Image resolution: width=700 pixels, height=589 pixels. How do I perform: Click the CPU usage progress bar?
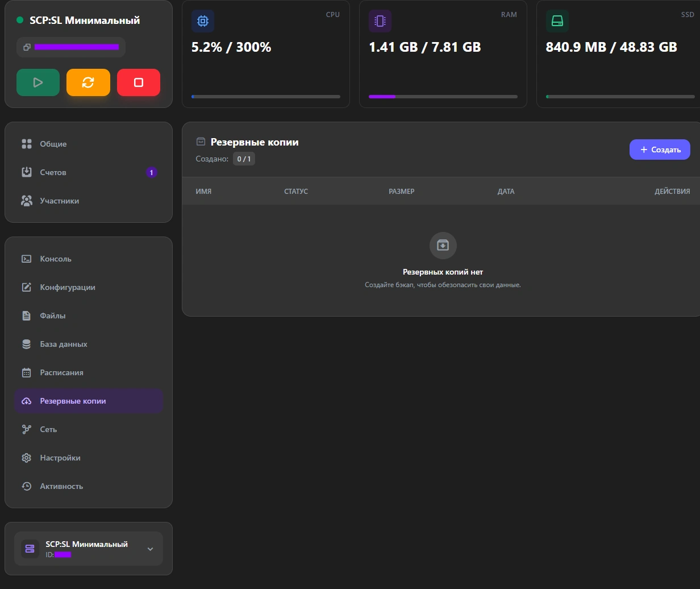[266, 97]
